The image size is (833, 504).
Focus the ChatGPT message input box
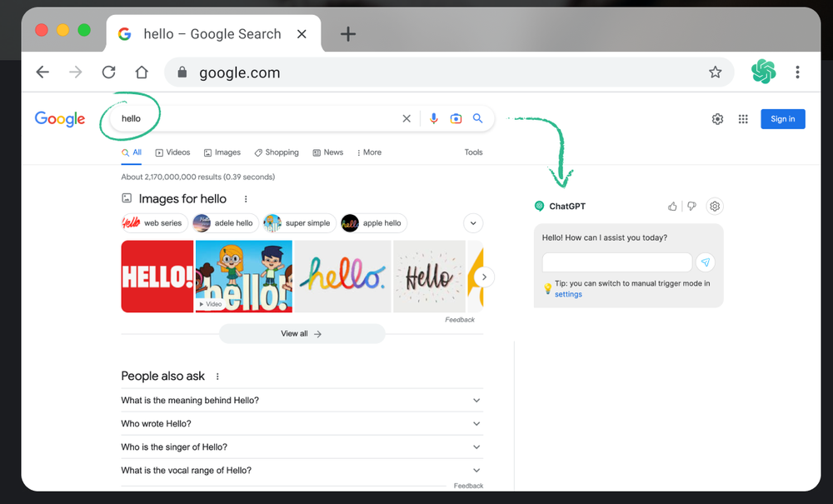[616, 262]
